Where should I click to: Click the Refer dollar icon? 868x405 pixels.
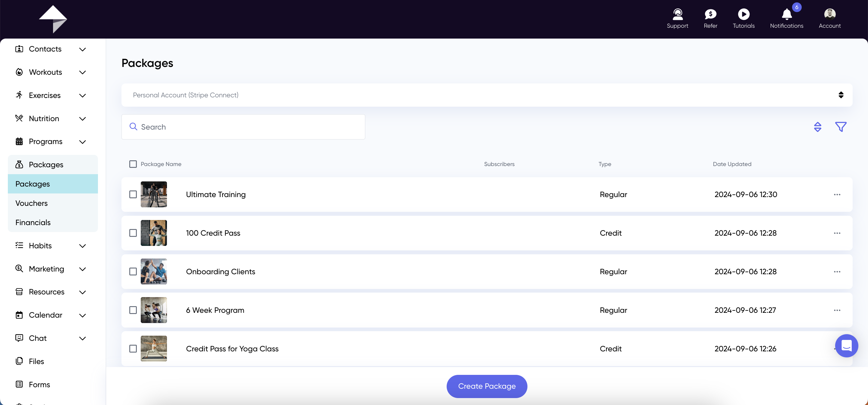pos(710,14)
